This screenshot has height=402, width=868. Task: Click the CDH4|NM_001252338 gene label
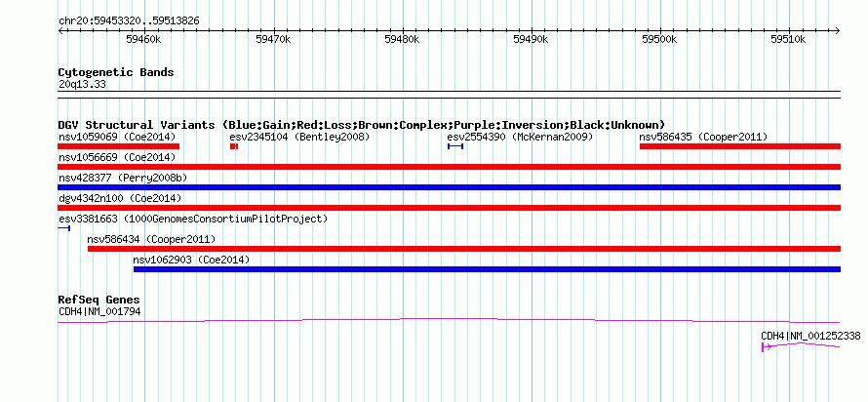pos(811,336)
